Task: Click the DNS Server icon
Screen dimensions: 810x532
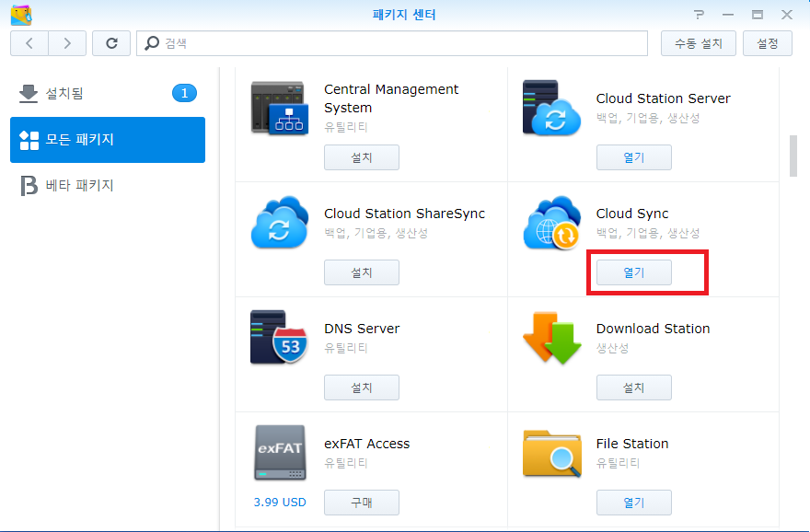Action: pos(280,337)
